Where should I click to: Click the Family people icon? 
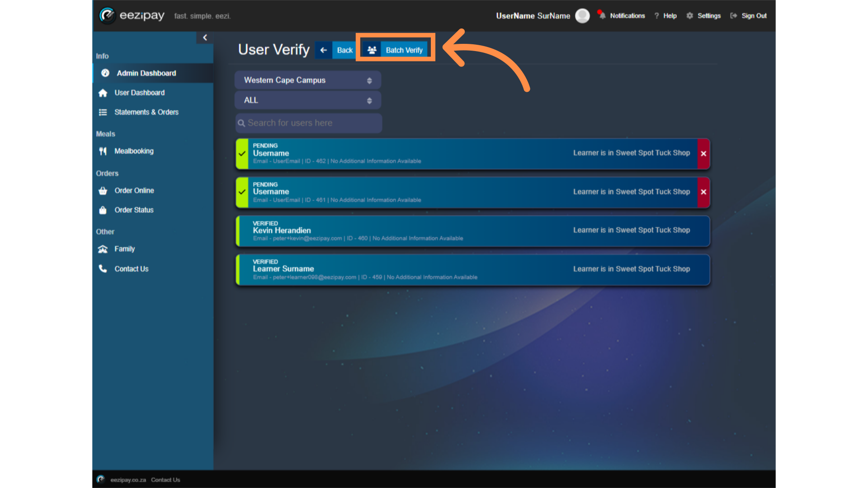point(103,249)
